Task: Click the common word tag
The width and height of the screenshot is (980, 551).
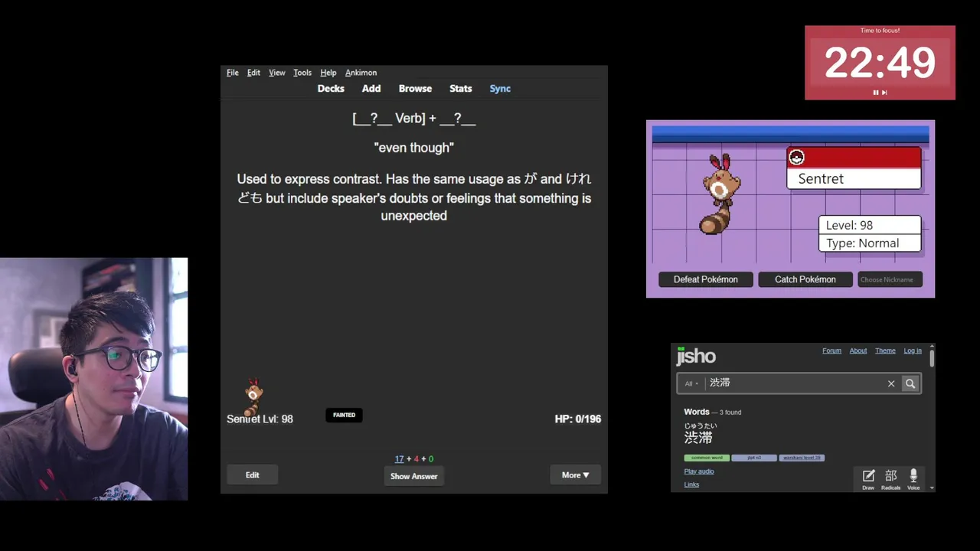Action: tap(707, 458)
